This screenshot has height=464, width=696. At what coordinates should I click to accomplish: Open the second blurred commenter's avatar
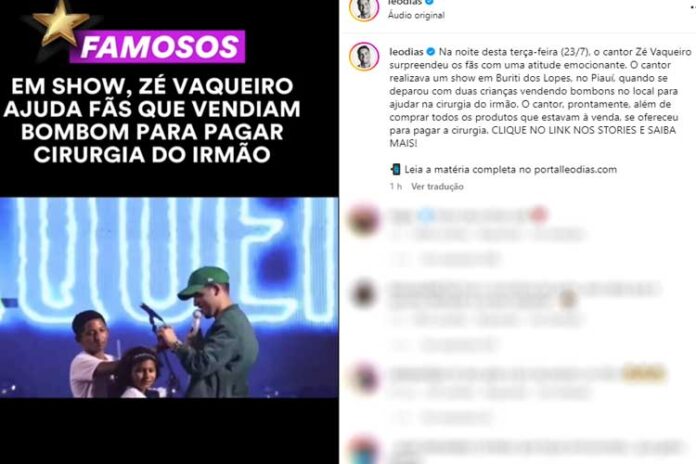click(363, 294)
